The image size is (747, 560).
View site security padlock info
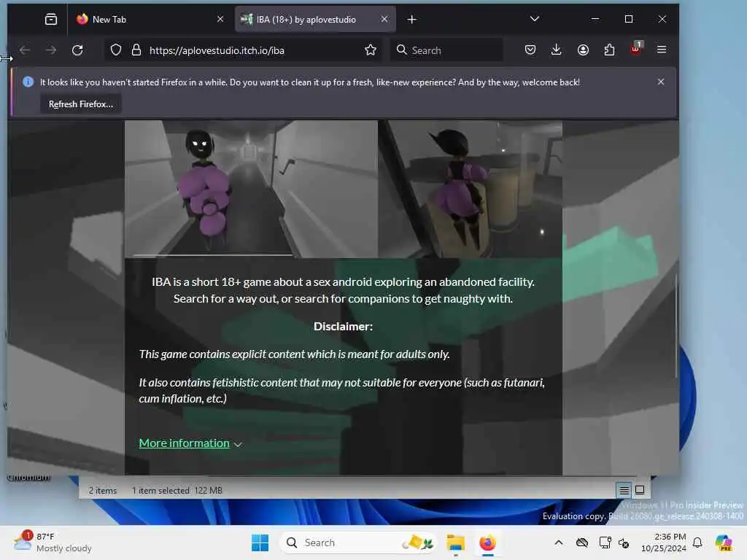coord(136,50)
